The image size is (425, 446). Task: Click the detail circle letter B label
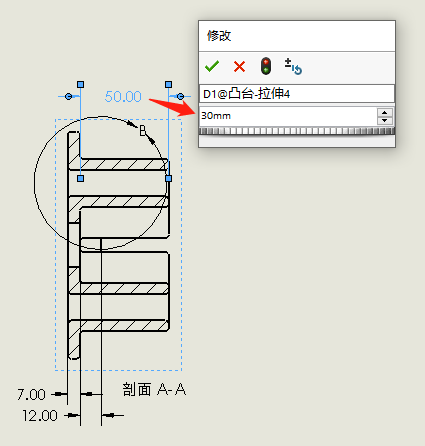(x=143, y=130)
